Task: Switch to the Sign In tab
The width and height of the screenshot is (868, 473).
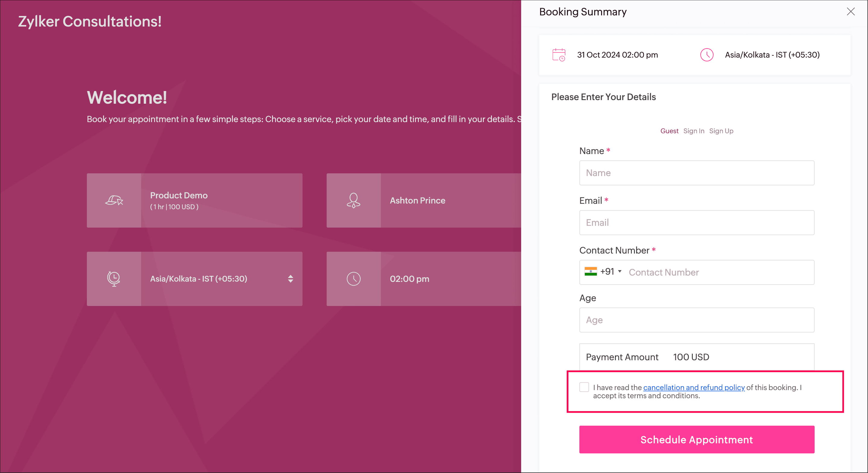Action: (694, 131)
